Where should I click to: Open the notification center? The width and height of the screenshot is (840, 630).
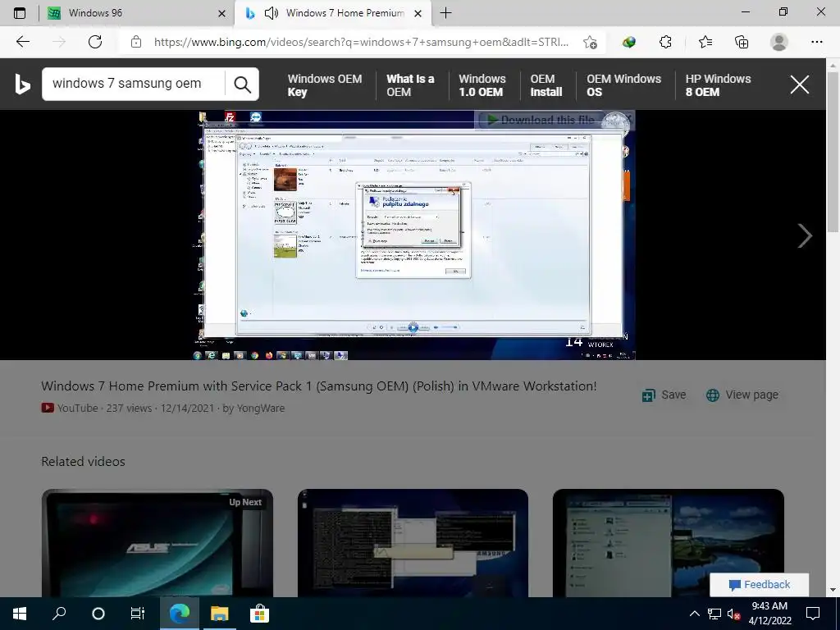[x=813, y=614]
